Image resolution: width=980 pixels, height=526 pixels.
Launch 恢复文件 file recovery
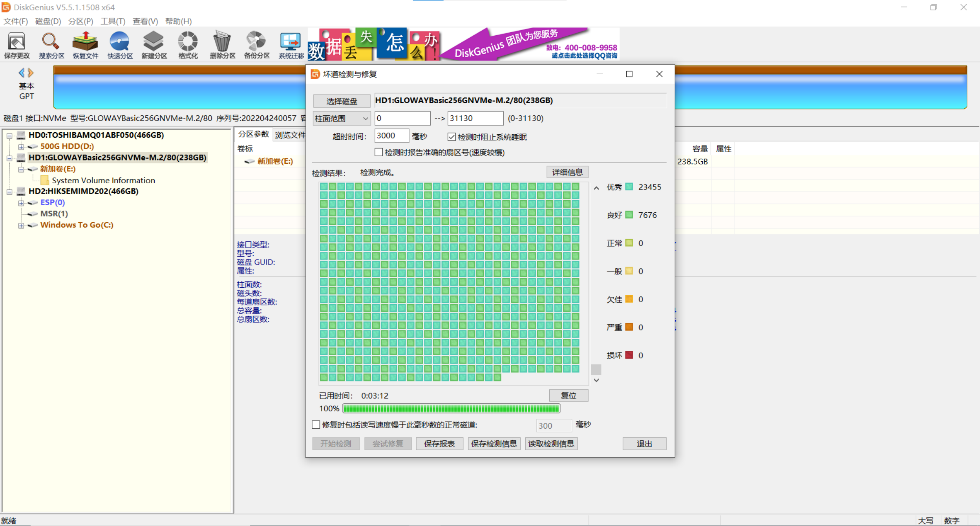[85, 44]
